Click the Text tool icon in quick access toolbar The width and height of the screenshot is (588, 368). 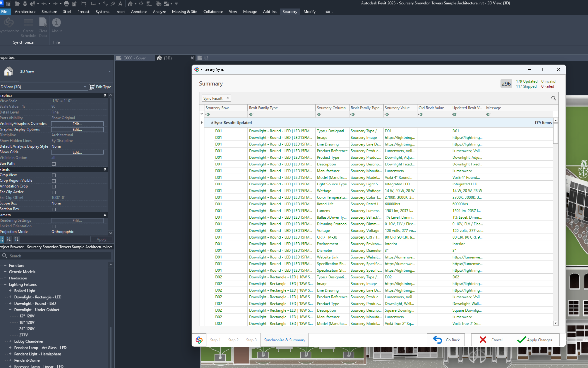pyautogui.click(x=120, y=4)
